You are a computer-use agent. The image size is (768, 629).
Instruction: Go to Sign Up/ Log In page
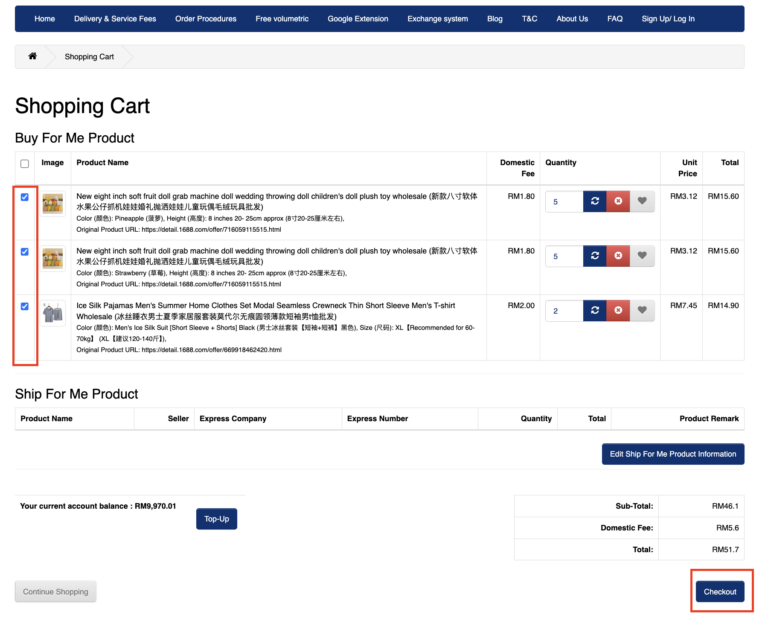668,19
